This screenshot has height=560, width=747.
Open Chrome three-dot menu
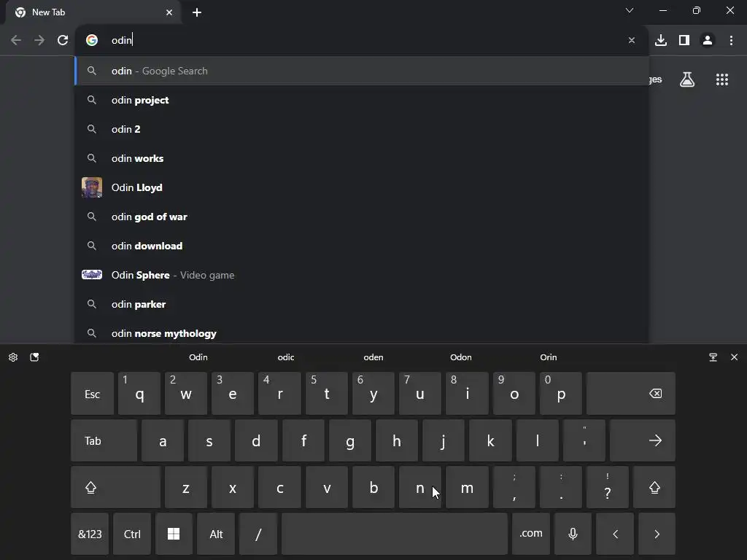pos(731,40)
